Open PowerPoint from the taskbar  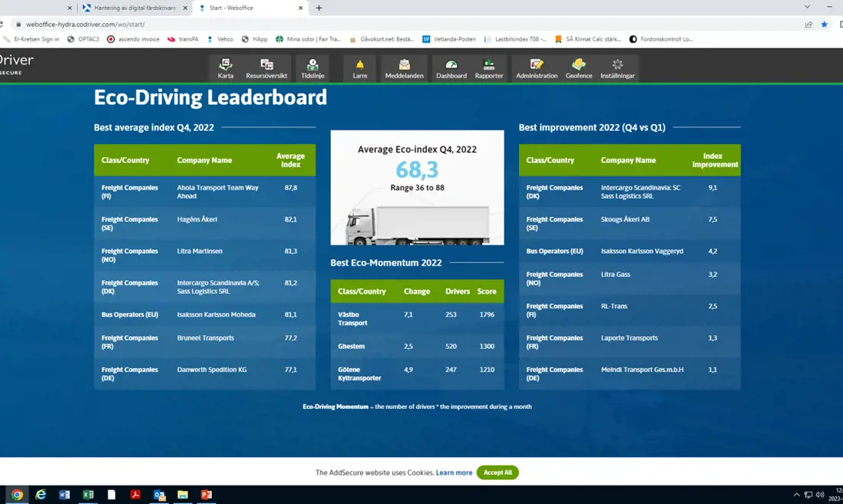point(207,495)
